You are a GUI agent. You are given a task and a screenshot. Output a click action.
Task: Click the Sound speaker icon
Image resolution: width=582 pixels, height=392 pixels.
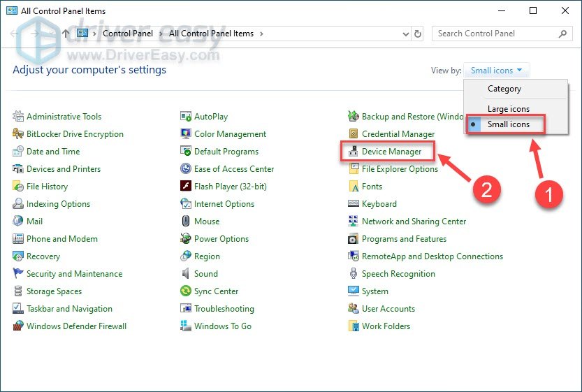click(186, 273)
